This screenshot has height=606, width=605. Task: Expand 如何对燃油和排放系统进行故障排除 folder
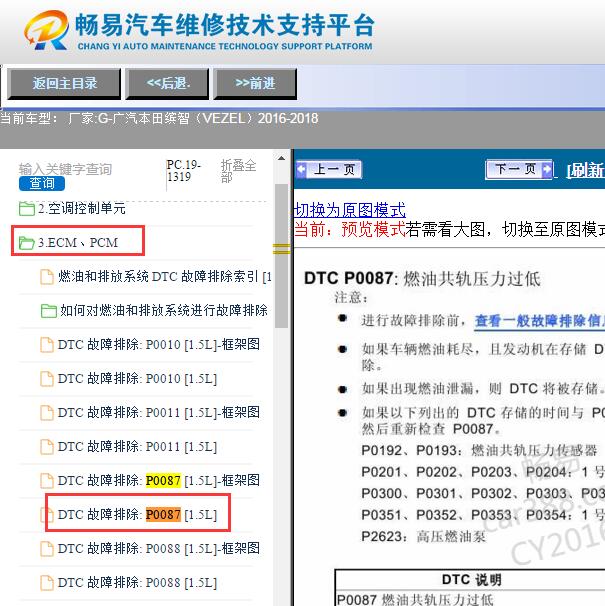click(164, 310)
